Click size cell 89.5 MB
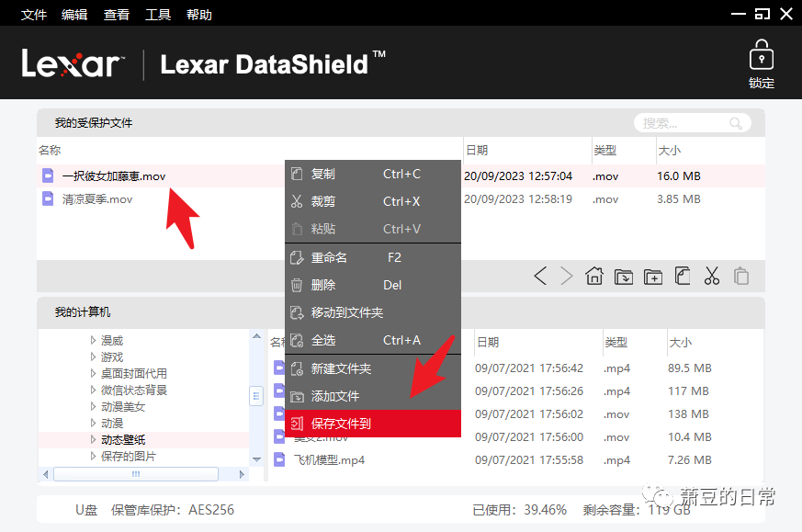The image size is (802, 532). coord(690,368)
